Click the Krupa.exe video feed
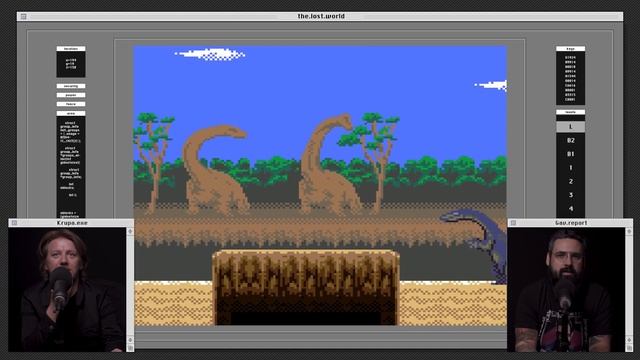Viewport: 640px width, 360px height. (x=68, y=289)
